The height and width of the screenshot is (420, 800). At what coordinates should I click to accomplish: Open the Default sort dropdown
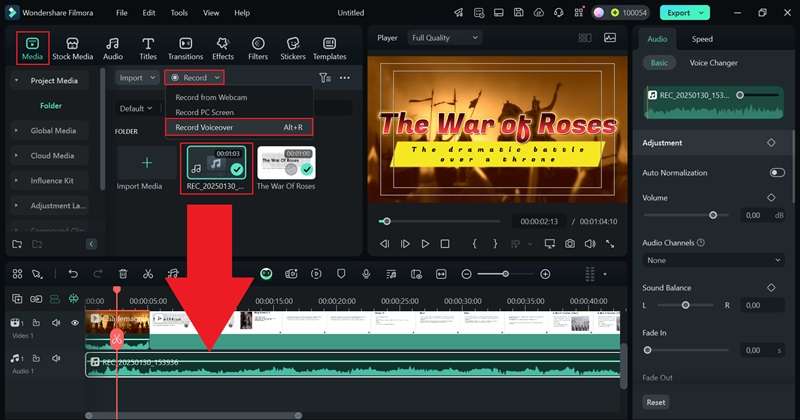click(x=136, y=108)
